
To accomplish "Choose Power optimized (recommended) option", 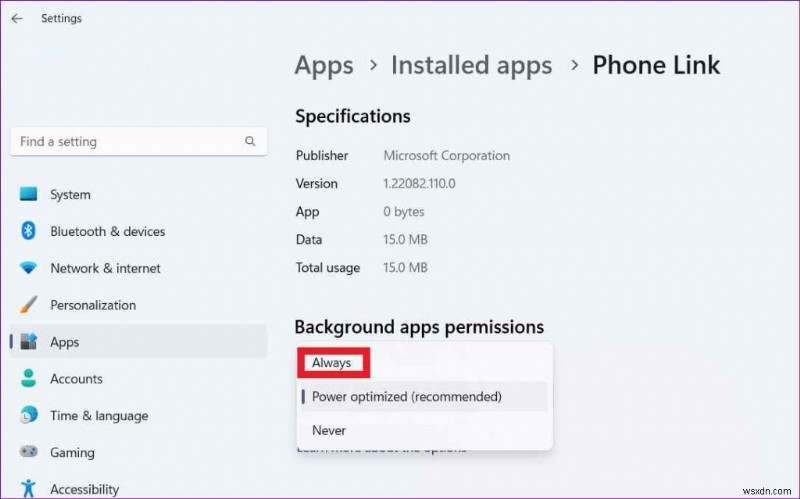I will (x=424, y=396).
